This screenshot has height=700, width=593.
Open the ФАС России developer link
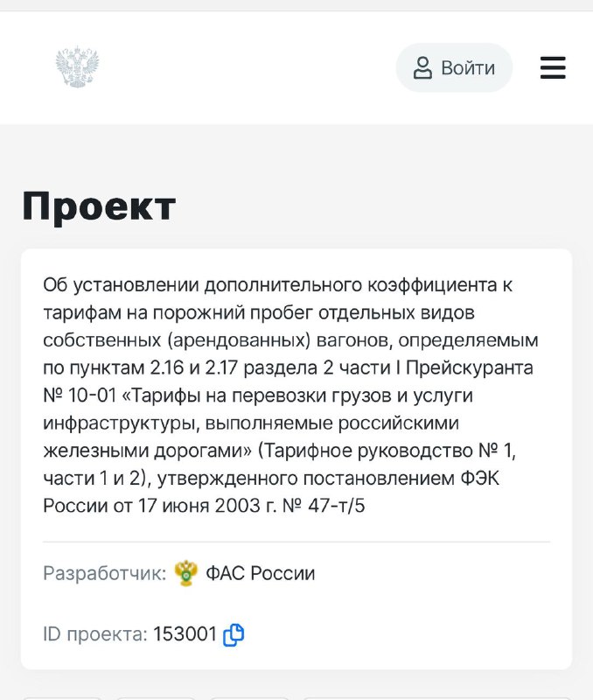[260, 573]
